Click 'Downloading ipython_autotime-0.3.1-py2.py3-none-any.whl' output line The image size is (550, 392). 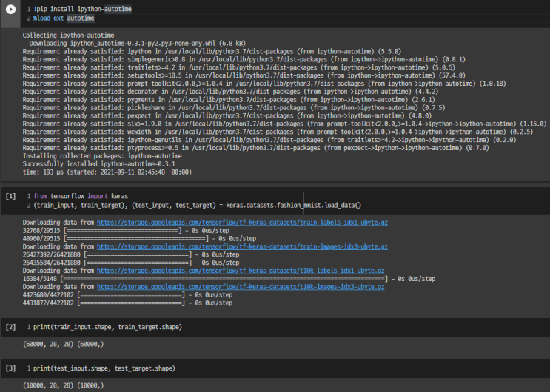(x=138, y=43)
